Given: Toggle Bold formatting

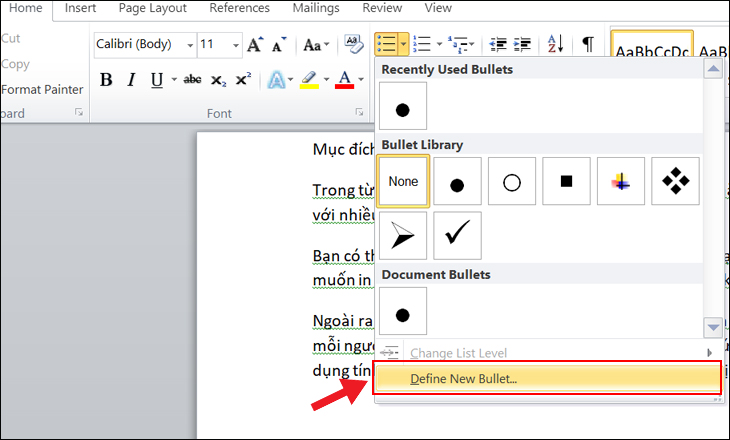Looking at the screenshot, I should [106, 80].
